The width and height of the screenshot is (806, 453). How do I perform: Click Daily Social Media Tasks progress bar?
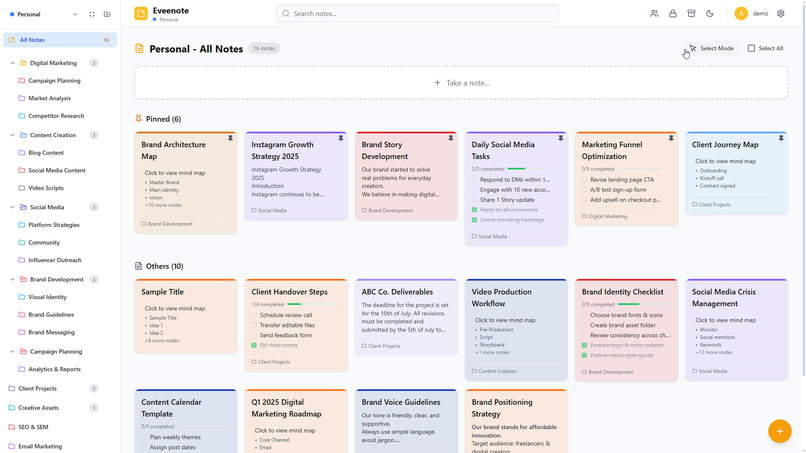click(x=529, y=169)
